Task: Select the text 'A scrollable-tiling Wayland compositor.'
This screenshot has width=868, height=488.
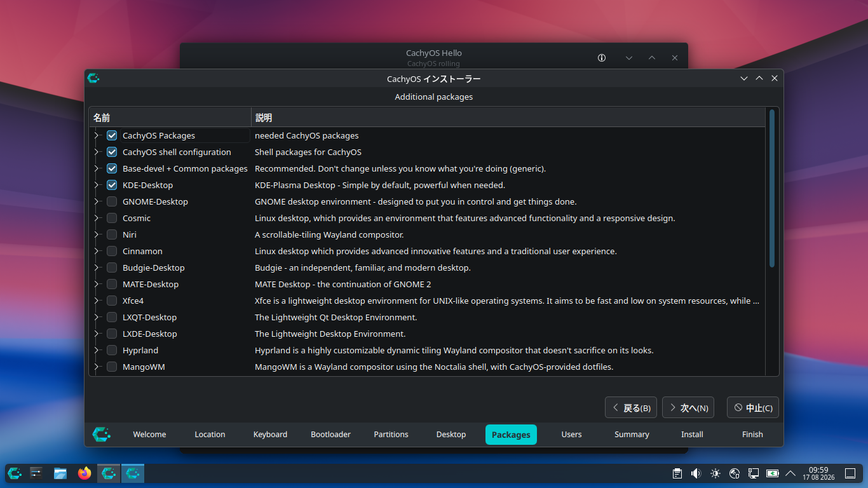Action: [x=329, y=234]
